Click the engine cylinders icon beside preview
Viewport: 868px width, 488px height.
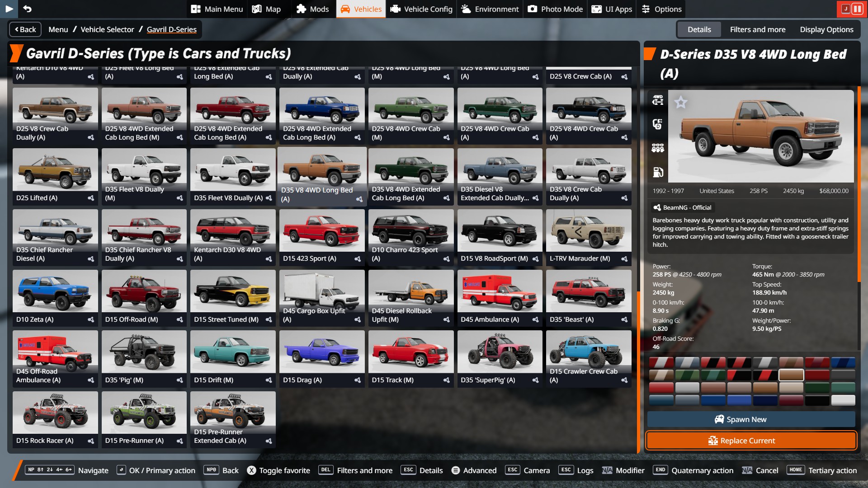coord(658,148)
